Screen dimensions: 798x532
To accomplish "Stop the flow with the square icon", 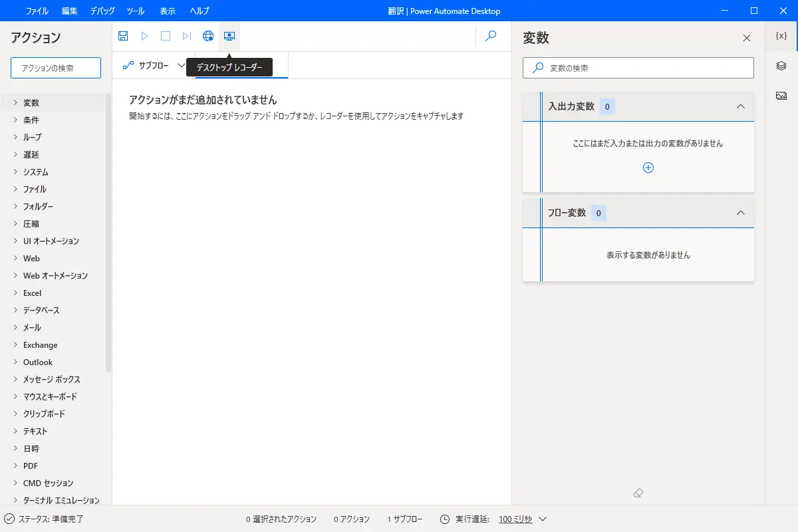I will pos(166,36).
